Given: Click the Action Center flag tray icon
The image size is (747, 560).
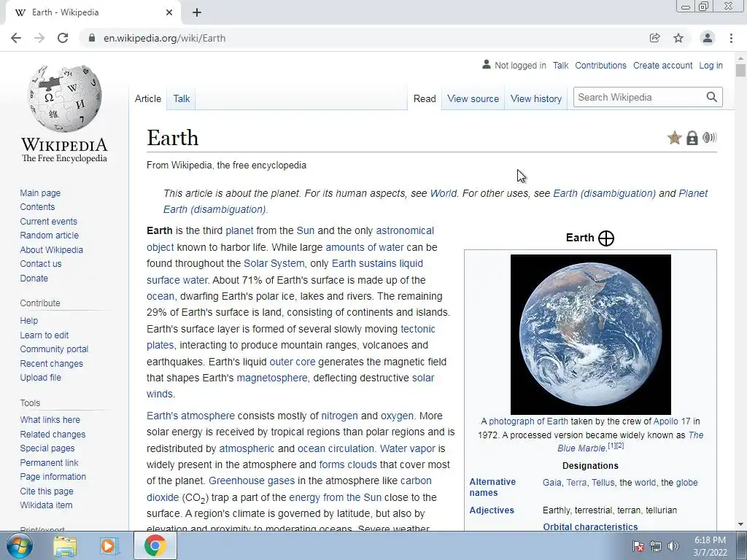Looking at the screenshot, I should 638,546.
